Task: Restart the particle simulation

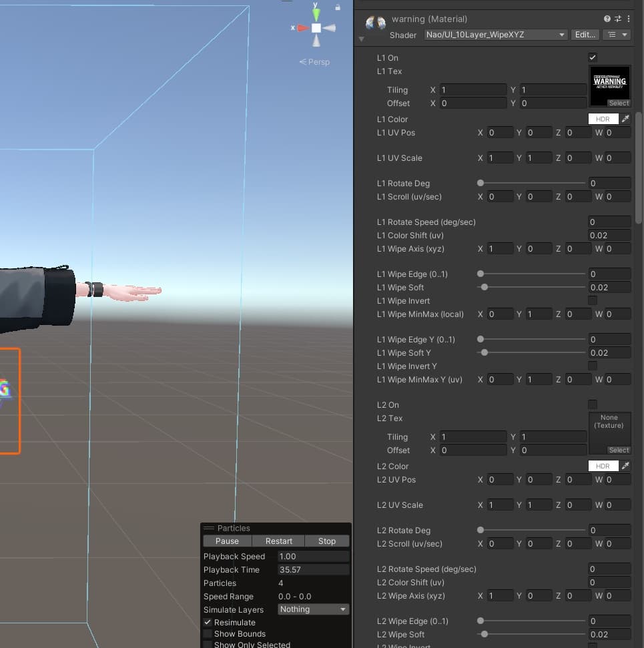Action: pos(278,541)
